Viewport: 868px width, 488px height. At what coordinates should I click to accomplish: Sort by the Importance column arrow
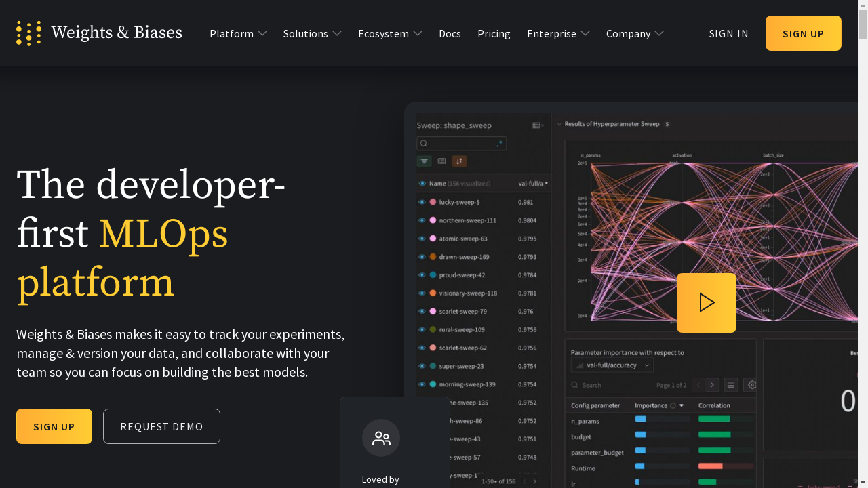(682, 406)
